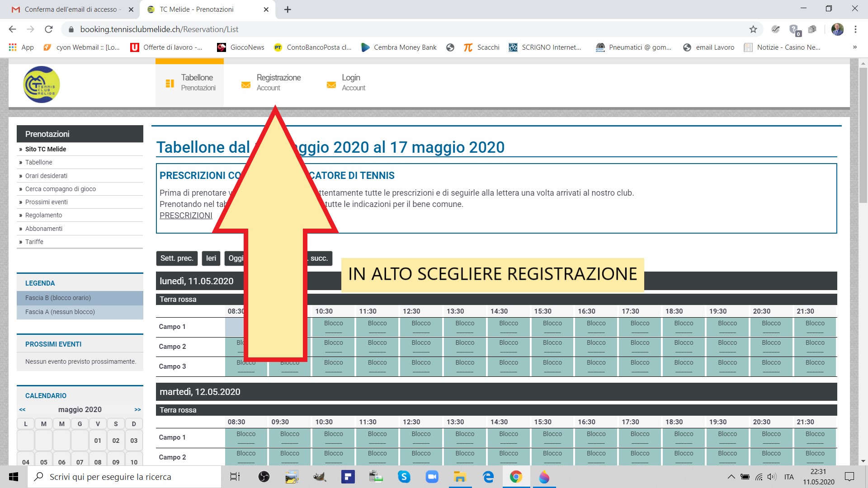The height and width of the screenshot is (488, 868).
Task: Open the Tariffe link
Action: pos(34,242)
